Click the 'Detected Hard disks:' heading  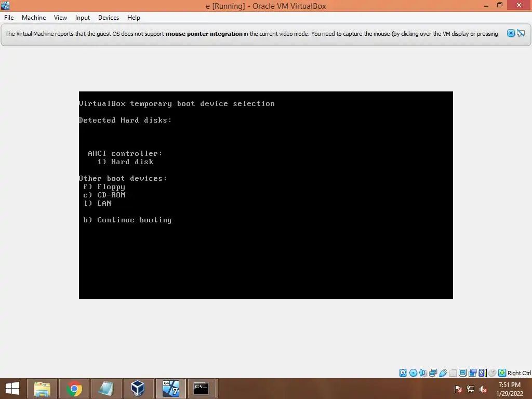click(125, 120)
